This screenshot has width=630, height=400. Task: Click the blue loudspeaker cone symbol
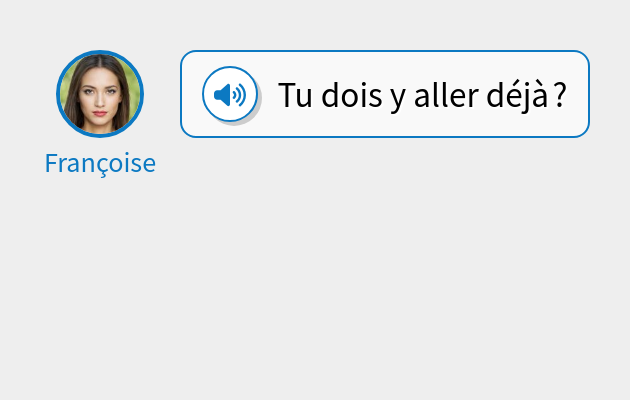tap(222, 95)
